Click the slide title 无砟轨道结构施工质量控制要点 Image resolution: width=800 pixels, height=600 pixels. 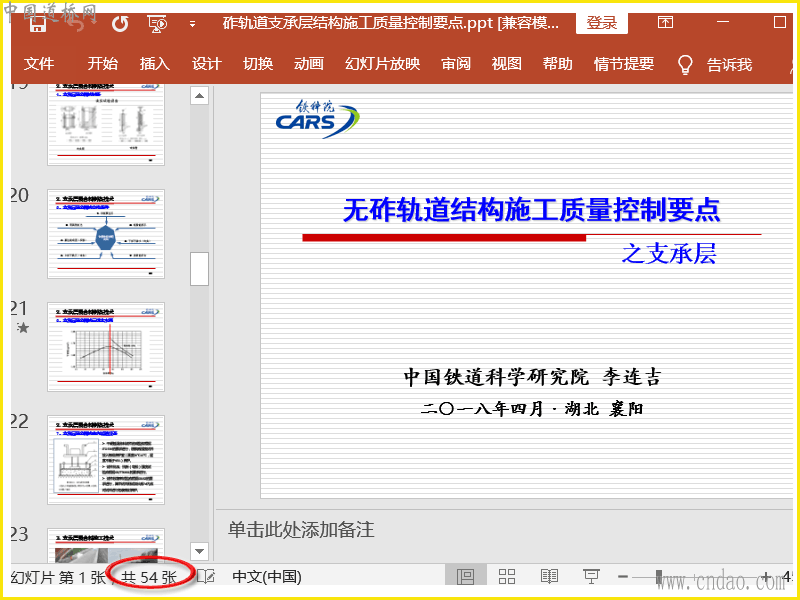tap(531, 210)
